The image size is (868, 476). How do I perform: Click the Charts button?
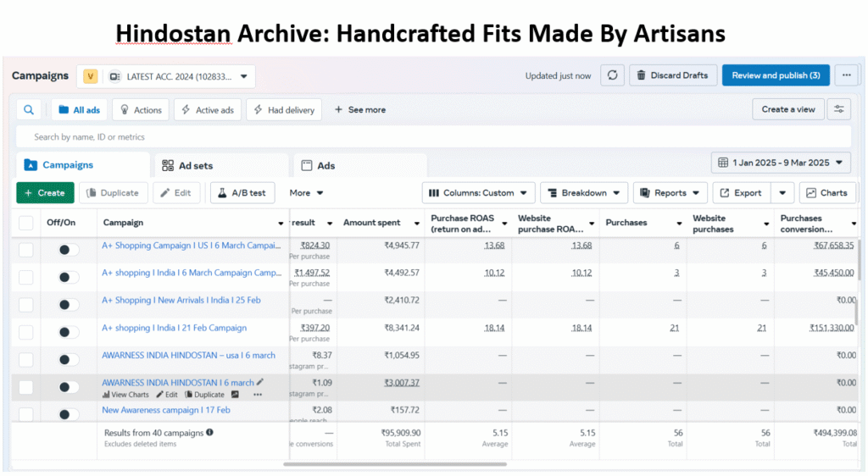tap(827, 193)
